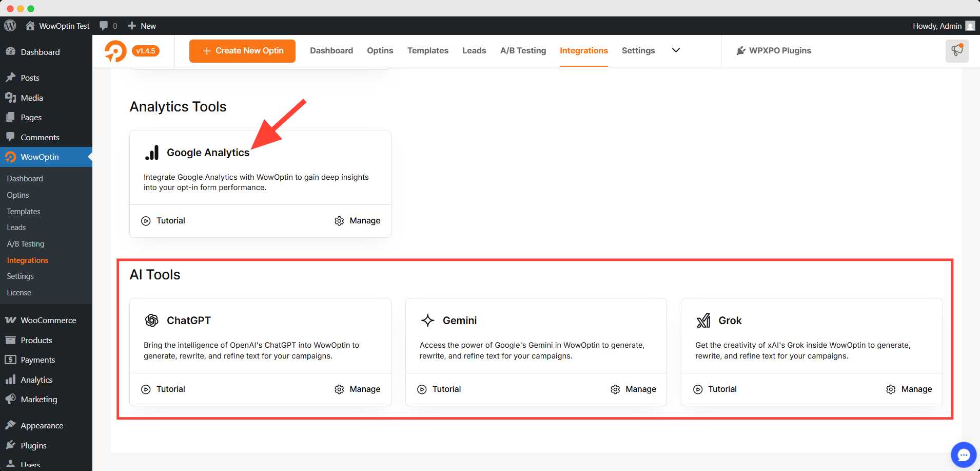Click the AI Tools section heading
The height and width of the screenshot is (471, 980).
(x=155, y=274)
